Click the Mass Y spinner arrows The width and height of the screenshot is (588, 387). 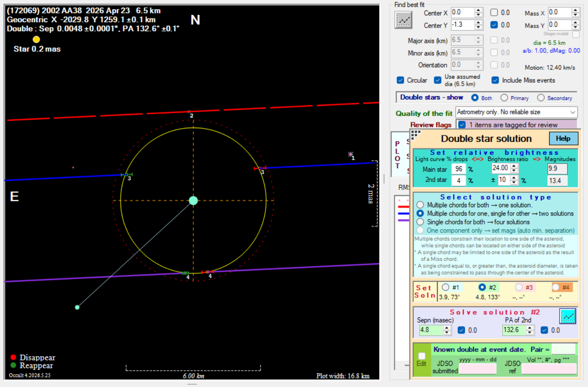pyautogui.click(x=576, y=25)
